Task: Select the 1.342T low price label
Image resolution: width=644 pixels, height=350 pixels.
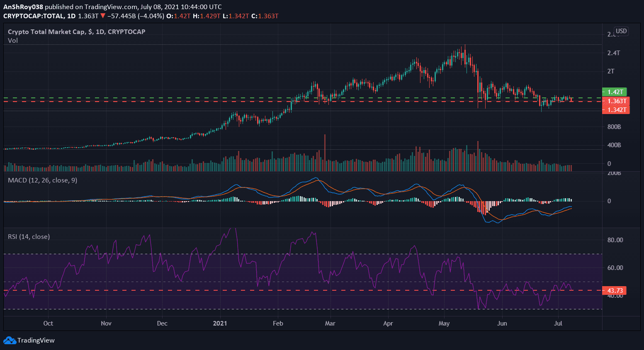Action: [x=616, y=110]
